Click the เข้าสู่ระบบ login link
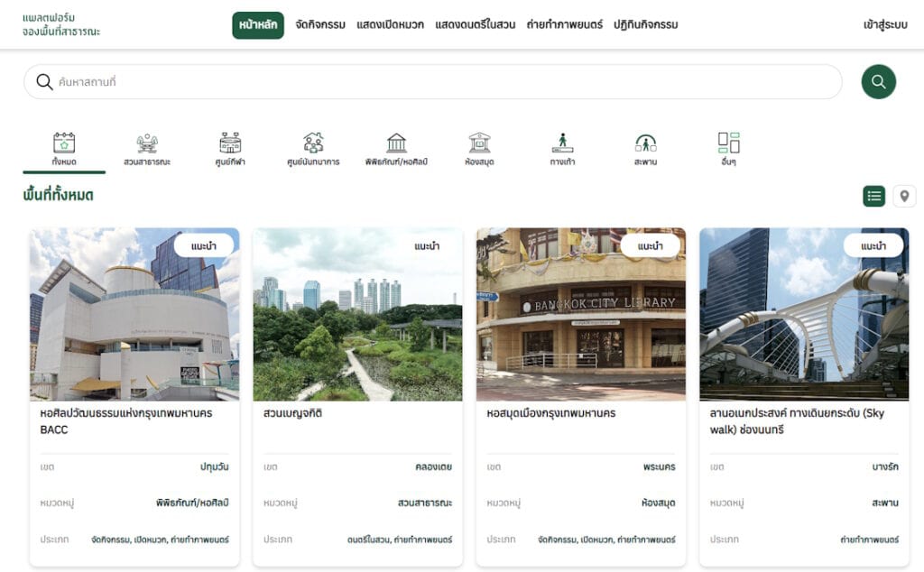The height and width of the screenshot is (572, 924). tap(884, 25)
